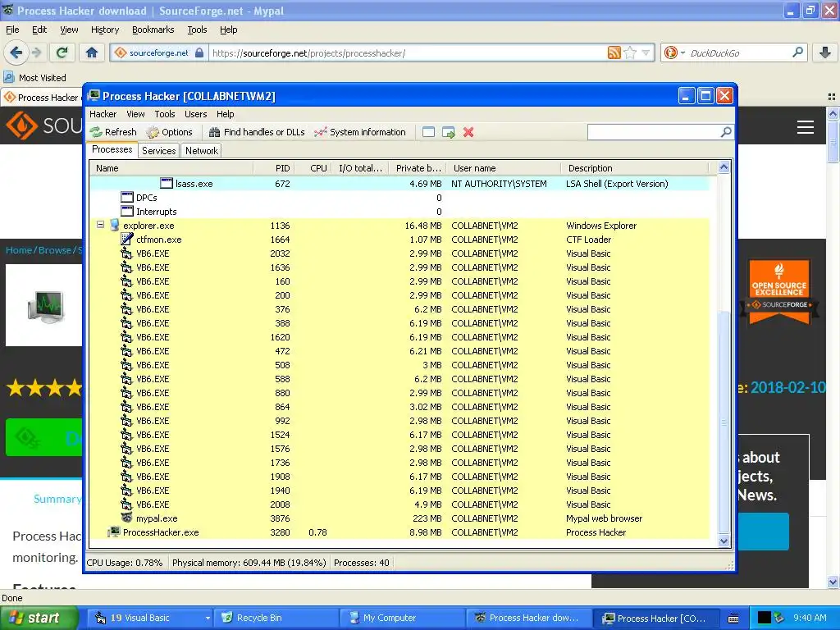Go back in the Mypal browser
The width and height of the screenshot is (840, 630).
[x=16, y=52]
